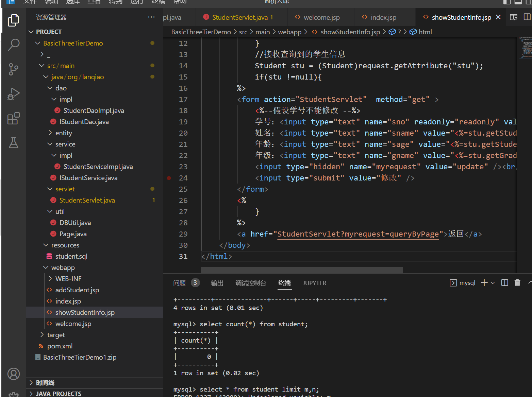This screenshot has width=532, height=397.
Task: Click the split editor right icon
Action: click(x=527, y=17)
